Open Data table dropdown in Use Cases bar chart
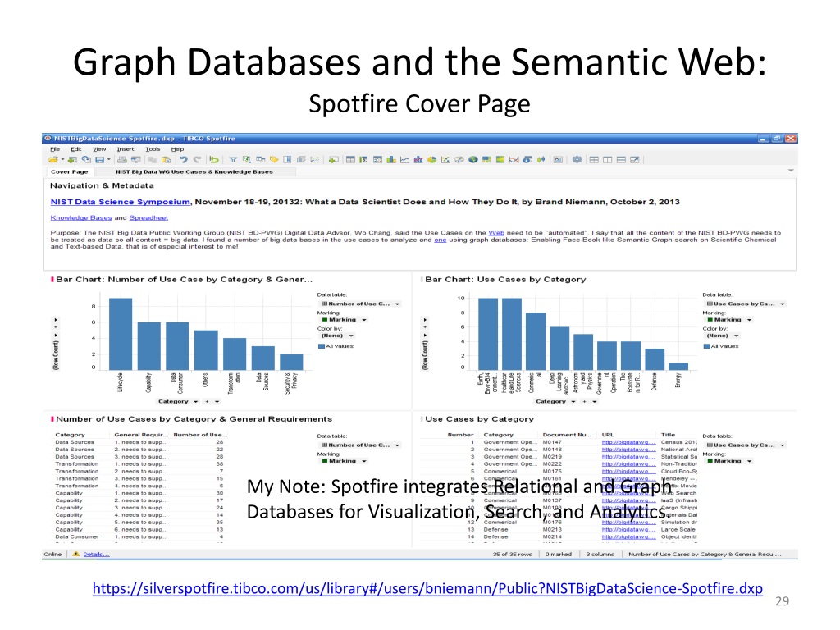The height and width of the screenshot is (630, 840). pos(746,304)
